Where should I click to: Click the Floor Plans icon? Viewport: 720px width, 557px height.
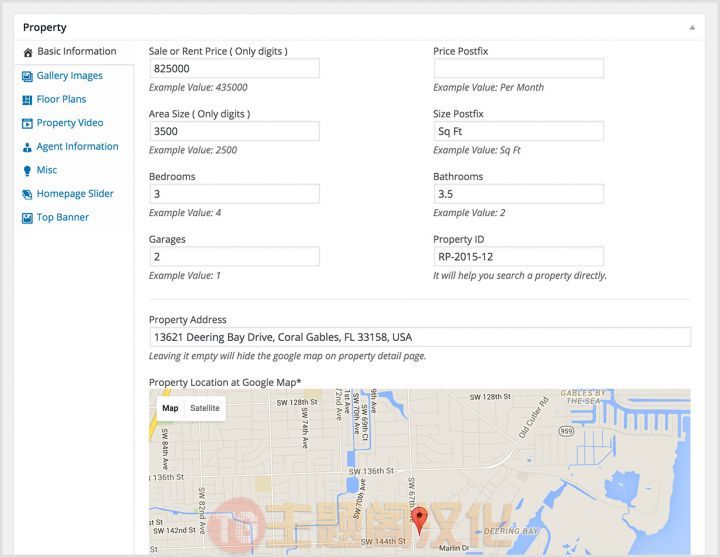click(27, 100)
